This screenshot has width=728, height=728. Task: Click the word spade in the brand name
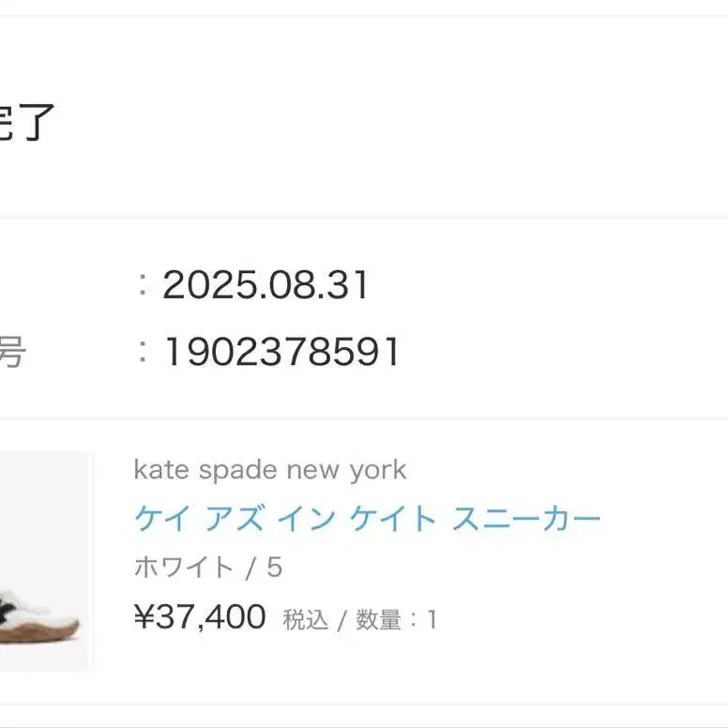(230, 470)
